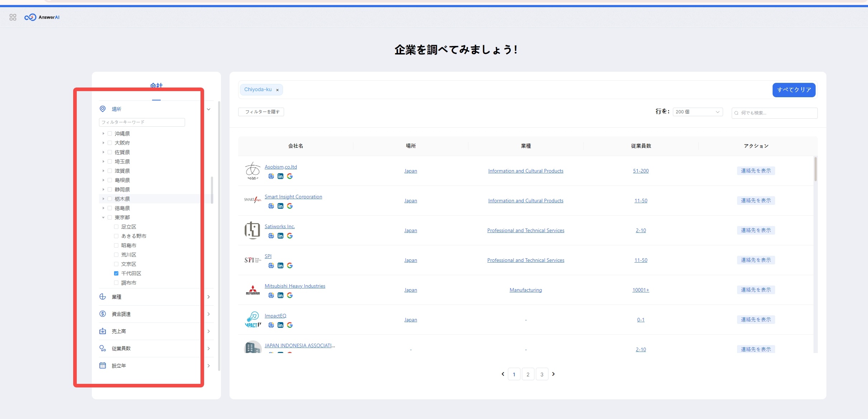The height and width of the screenshot is (419, 868).
Task: Open Satiworks Inc. Google icon
Action: 290,236
